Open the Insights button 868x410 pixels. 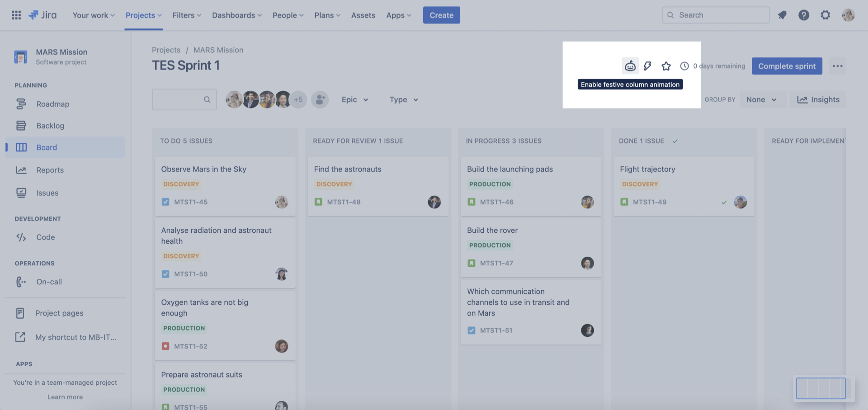(x=818, y=99)
